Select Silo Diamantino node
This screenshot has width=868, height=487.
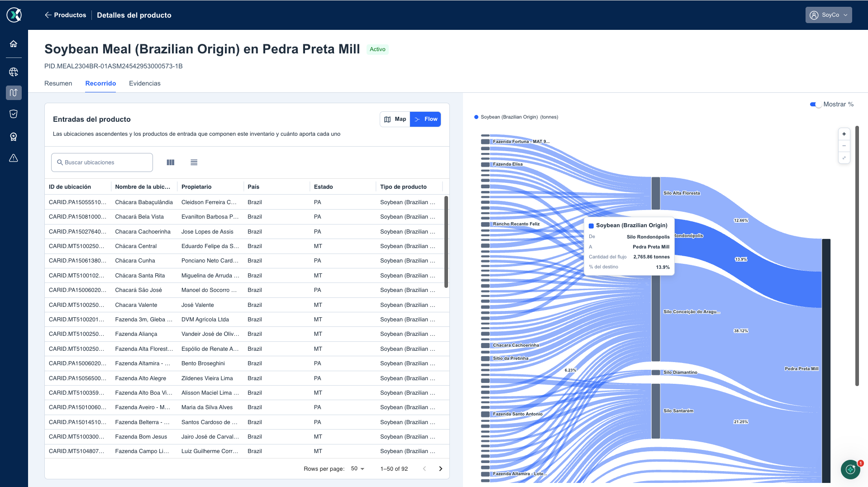tap(655, 372)
